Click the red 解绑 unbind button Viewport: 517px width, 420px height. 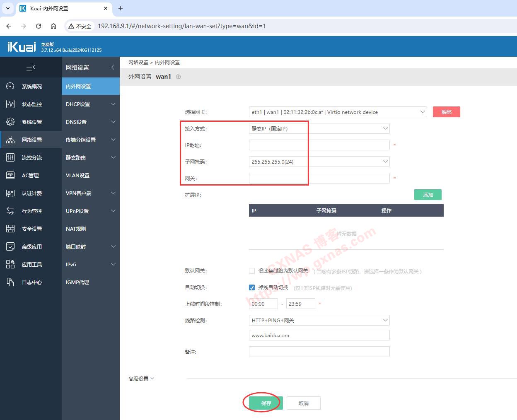tap(446, 112)
